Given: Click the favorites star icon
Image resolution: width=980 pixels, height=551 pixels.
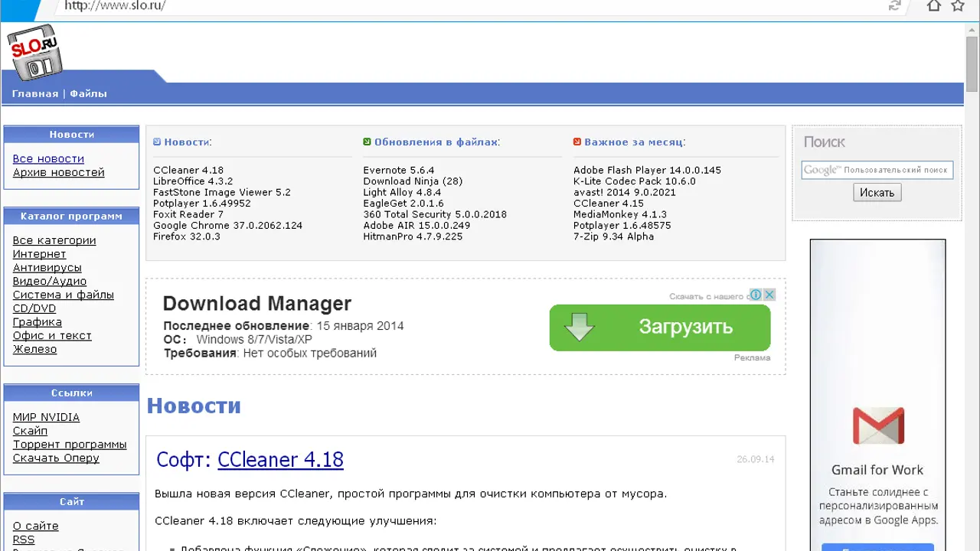Looking at the screenshot, I should point(958,6).
